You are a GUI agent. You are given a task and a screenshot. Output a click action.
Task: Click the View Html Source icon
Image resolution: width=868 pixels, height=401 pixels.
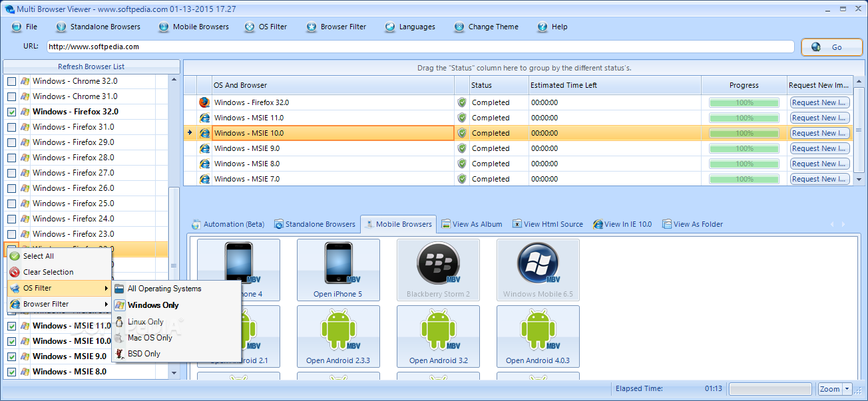[517, 224]
